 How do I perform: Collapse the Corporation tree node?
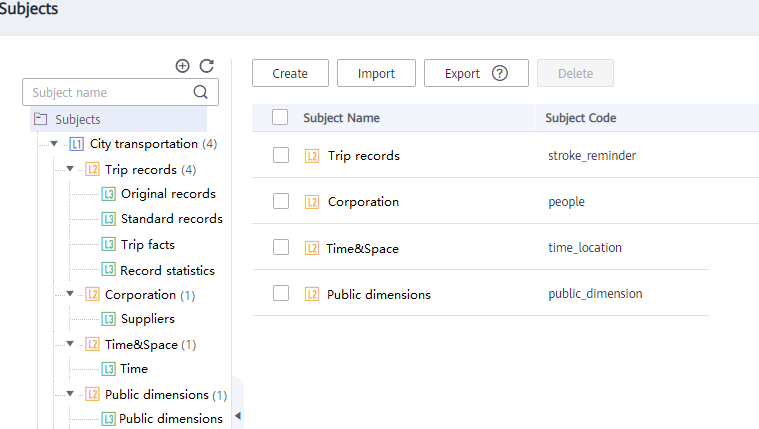[70, 293]
